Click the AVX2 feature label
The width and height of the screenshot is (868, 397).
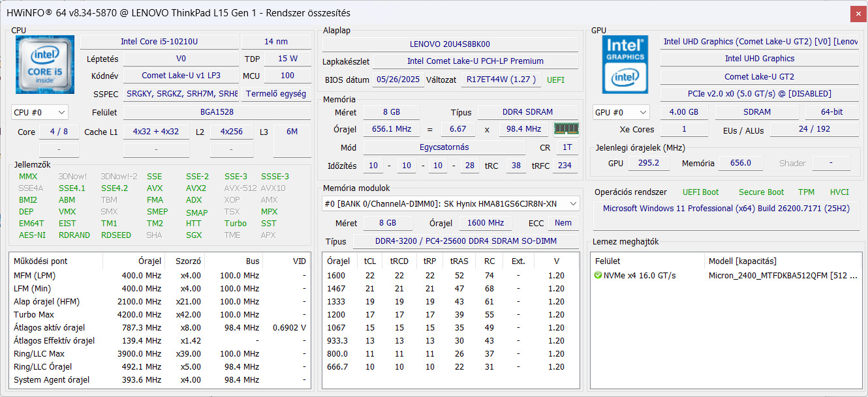tap(196, 188)
